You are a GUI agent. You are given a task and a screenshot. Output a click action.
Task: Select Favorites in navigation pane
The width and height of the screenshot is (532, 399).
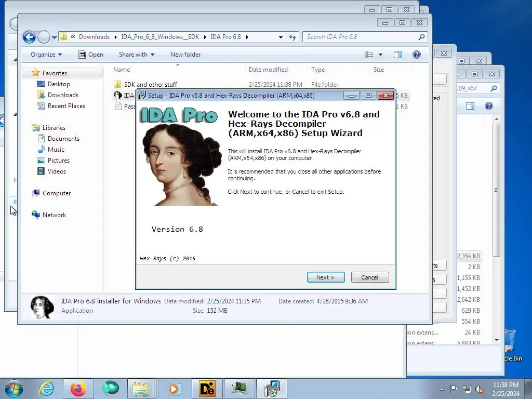click(54, 73)
